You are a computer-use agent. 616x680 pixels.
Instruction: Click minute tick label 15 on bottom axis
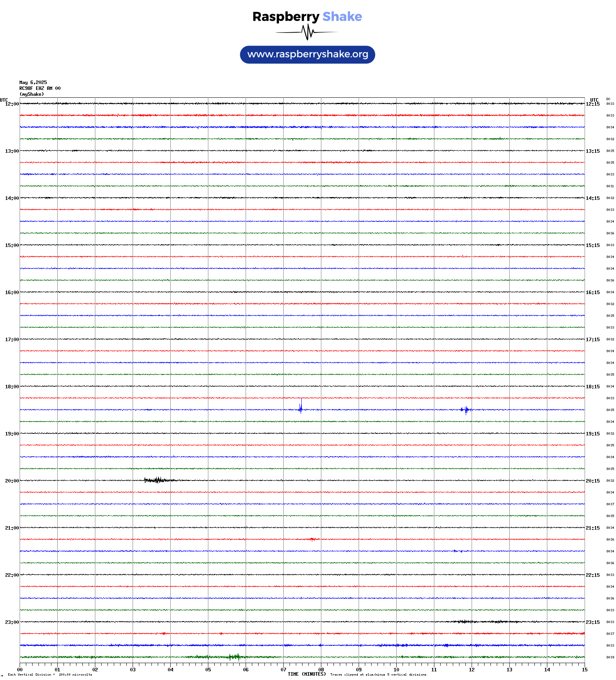tap(585, 670)
